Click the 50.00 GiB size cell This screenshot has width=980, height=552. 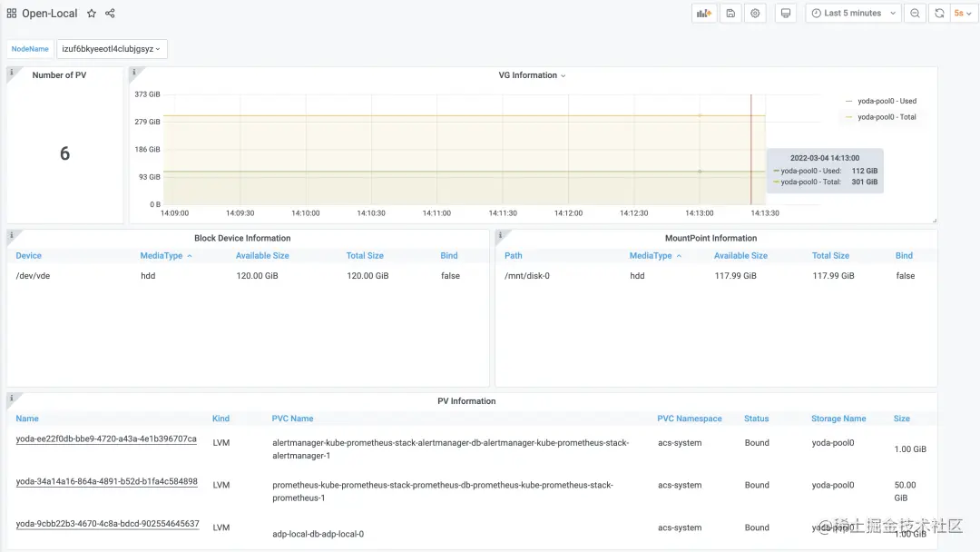[x=905, y=491]
